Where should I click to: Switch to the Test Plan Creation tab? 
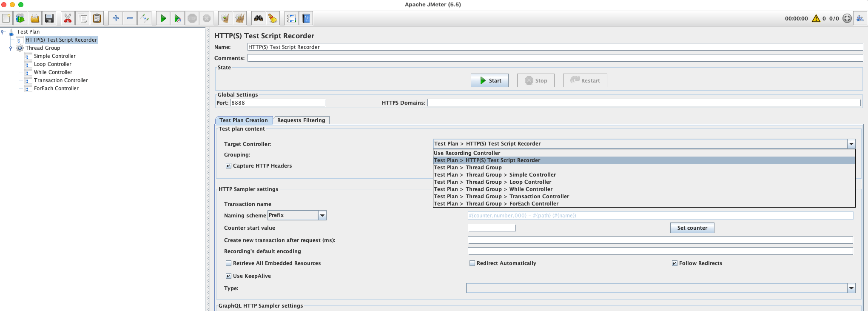pyautogui.click(x=244, y=120)
